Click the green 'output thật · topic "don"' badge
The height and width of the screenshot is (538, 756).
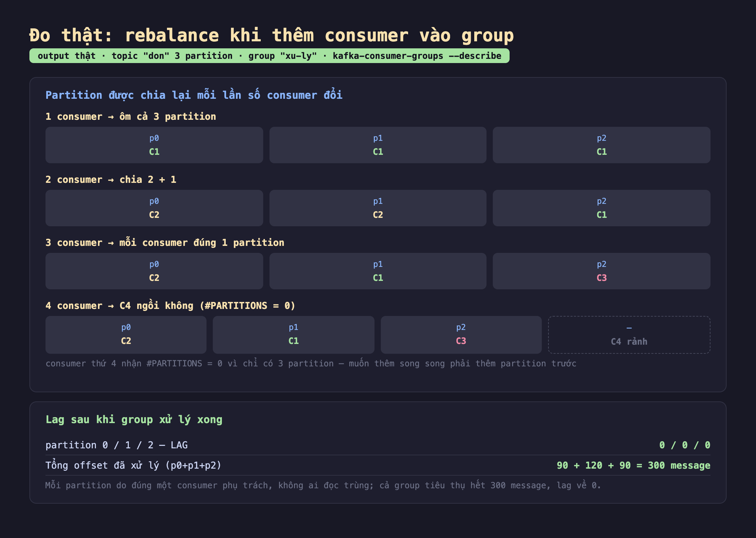(269, 56)
